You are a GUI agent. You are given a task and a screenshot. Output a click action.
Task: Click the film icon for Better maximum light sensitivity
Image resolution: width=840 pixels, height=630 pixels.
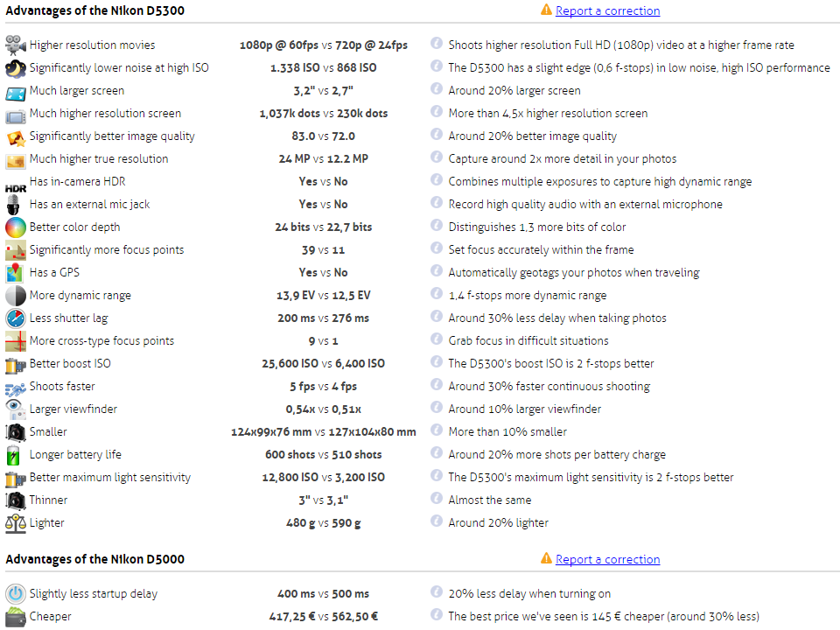pyautogui.click(x=16, y=479)
